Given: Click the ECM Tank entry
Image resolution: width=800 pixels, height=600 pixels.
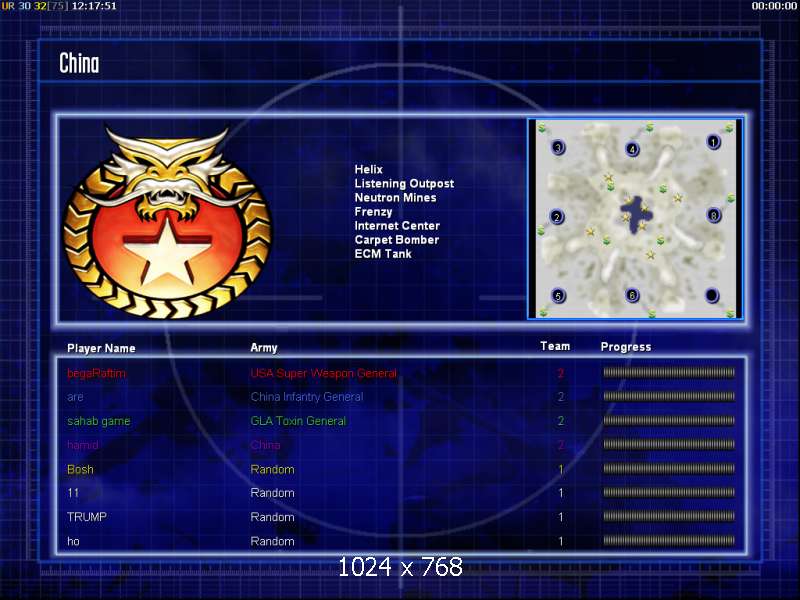Looking at the screenshot, I should point(383,254).
